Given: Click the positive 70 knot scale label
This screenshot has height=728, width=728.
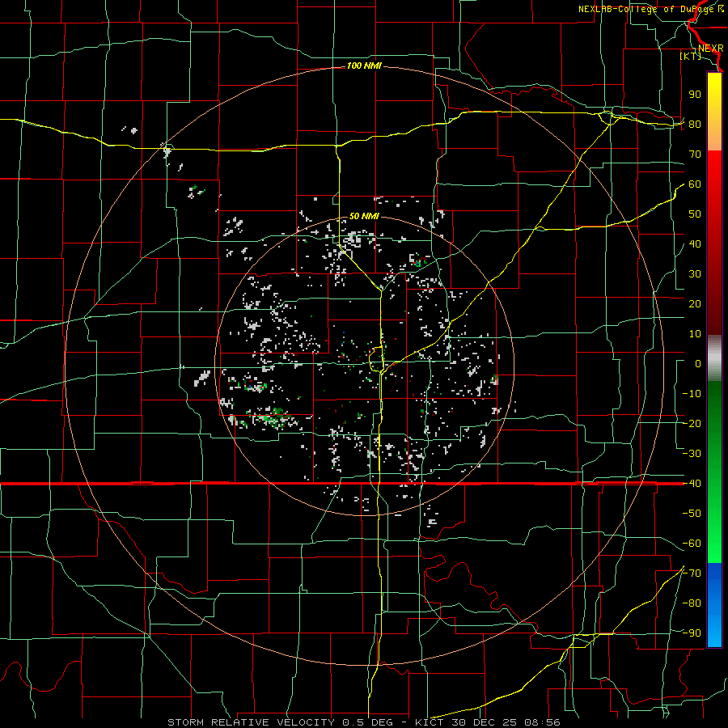Looking at the screenshot, I should pos(695,154).
